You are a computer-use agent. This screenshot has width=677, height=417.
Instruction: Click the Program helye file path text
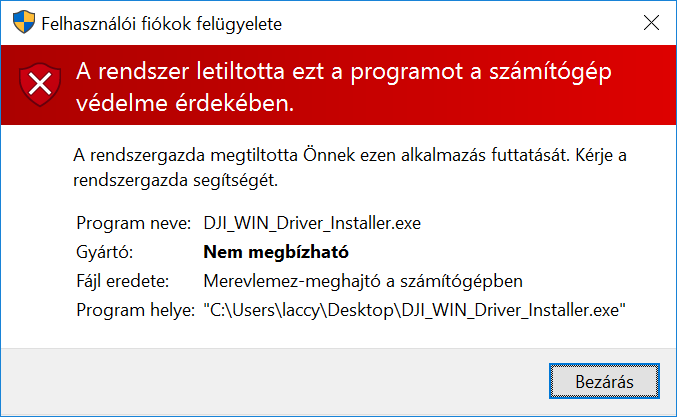(x=414, y=310)
